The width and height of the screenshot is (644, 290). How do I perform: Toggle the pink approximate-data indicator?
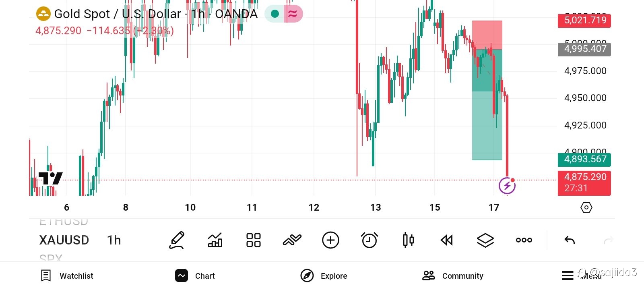(293, 14)
